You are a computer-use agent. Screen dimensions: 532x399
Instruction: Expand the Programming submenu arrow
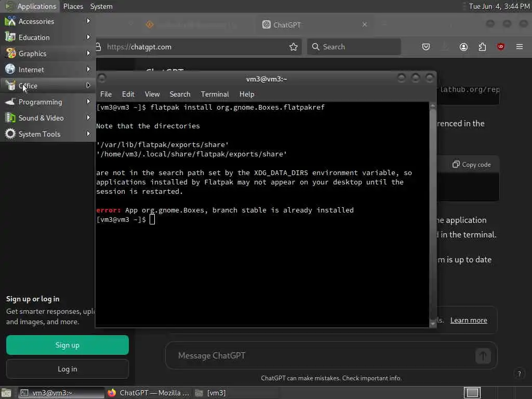pyautogui.click(x=88, y=101)
